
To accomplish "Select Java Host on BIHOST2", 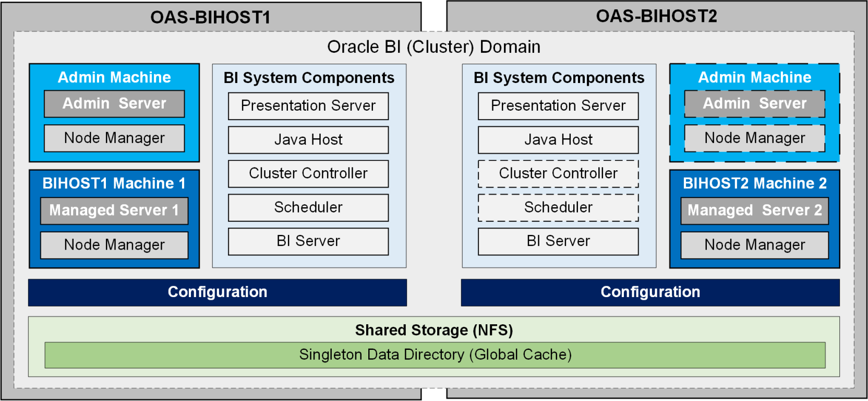I will click(558, 140).
